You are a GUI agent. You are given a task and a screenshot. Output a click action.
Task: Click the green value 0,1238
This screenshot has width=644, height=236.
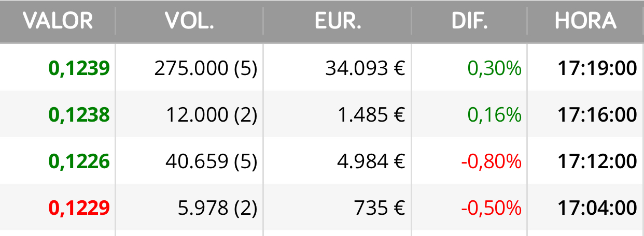tap(79, 115)
